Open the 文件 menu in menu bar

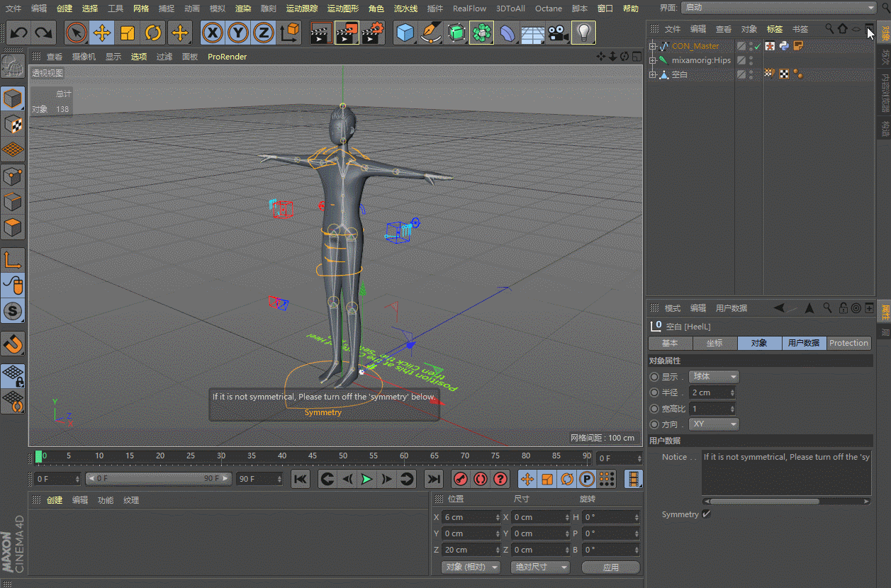click(13, 9)
